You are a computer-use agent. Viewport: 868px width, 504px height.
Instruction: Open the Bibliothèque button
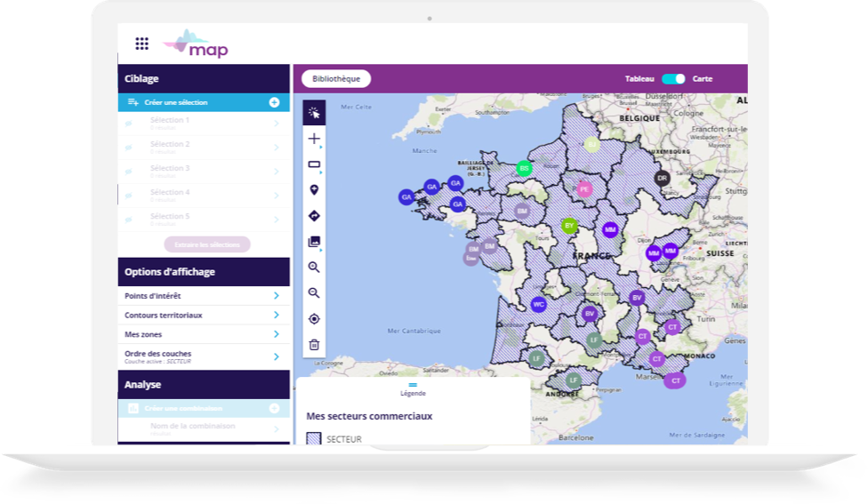point(336,78)
